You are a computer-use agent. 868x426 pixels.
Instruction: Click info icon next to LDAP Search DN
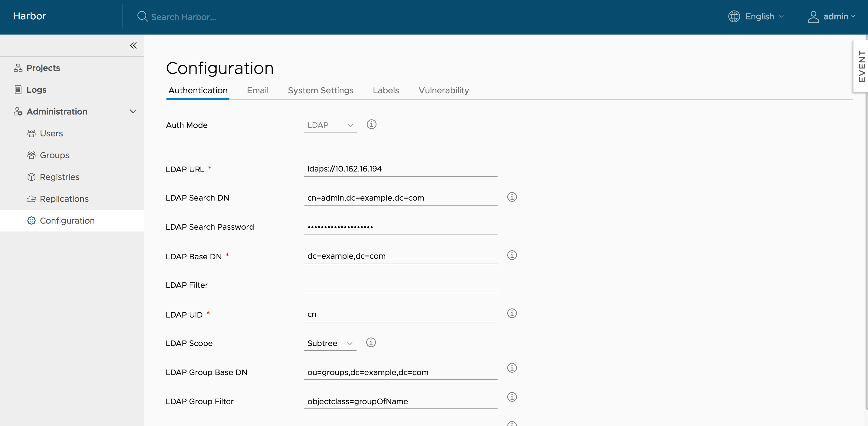pyautogui.click(x=512, y=197)
